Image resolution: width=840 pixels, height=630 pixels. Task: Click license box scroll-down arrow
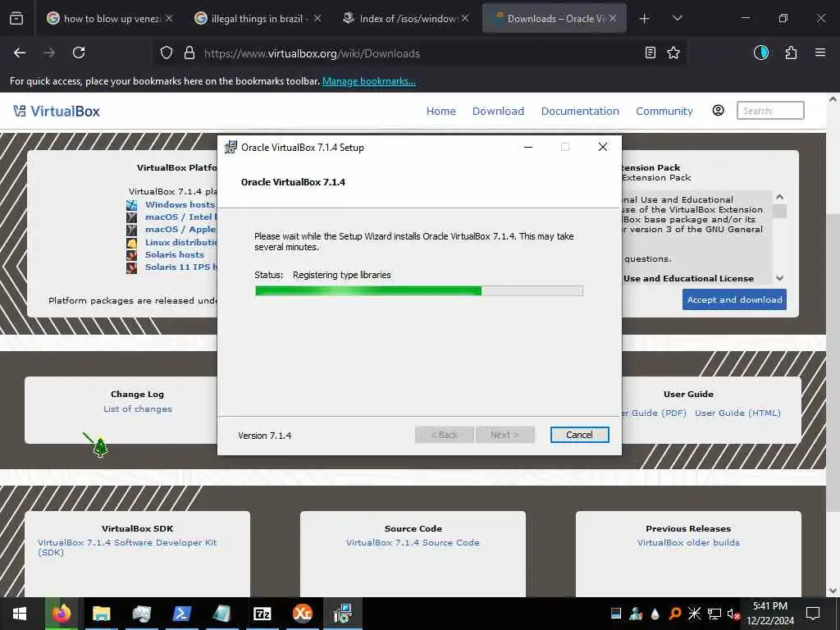click(779, 278)
